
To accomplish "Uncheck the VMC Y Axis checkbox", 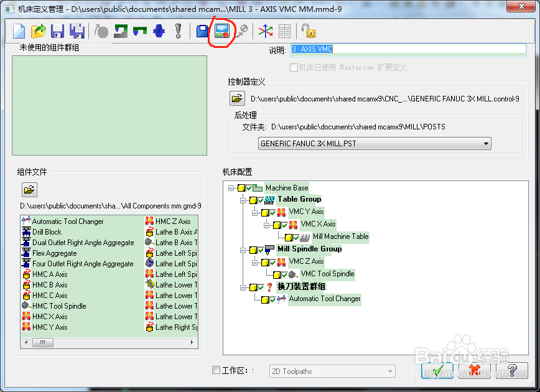I will point(272,213).
